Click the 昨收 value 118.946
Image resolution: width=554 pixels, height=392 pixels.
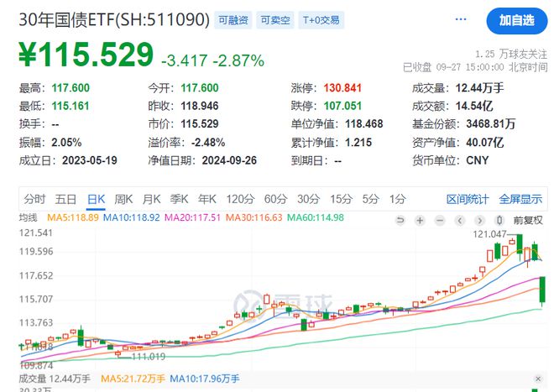pos(200,106)
